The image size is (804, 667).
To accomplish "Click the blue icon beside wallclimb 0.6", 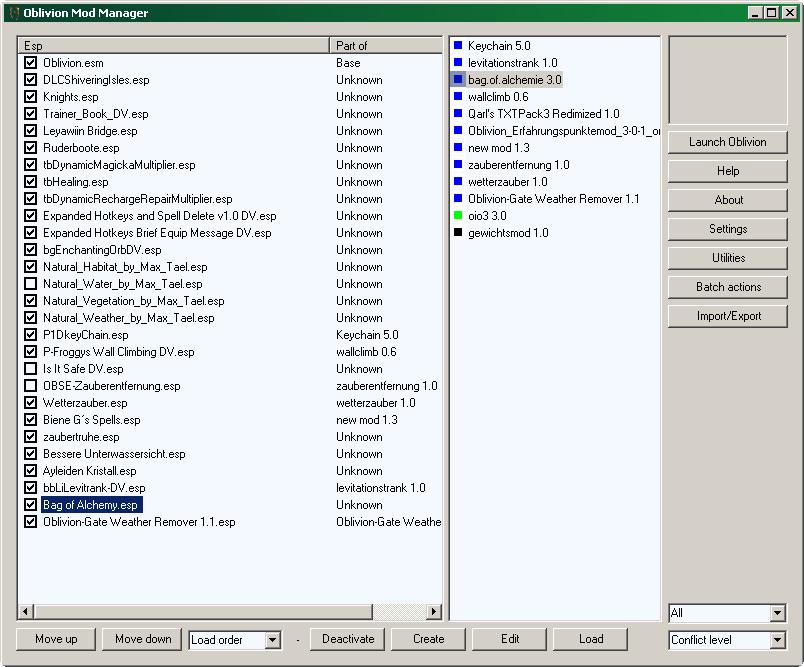I will (458, 97).
